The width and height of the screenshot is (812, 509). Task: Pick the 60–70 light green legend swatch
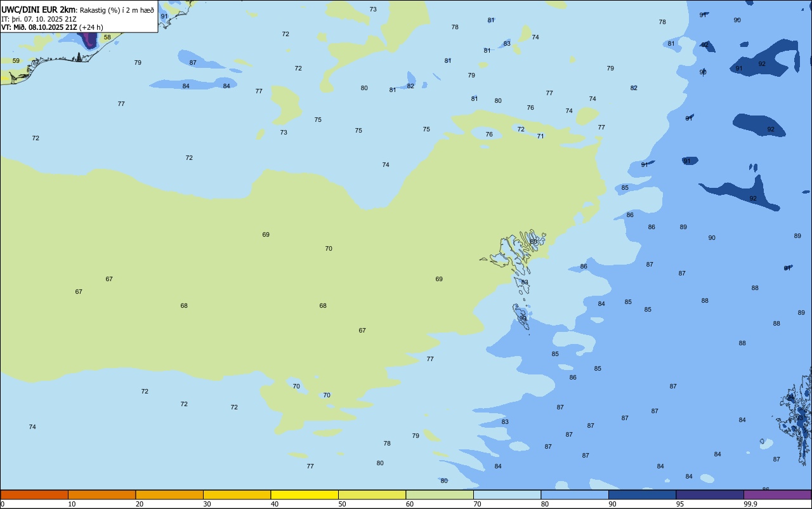click(440, 494)
